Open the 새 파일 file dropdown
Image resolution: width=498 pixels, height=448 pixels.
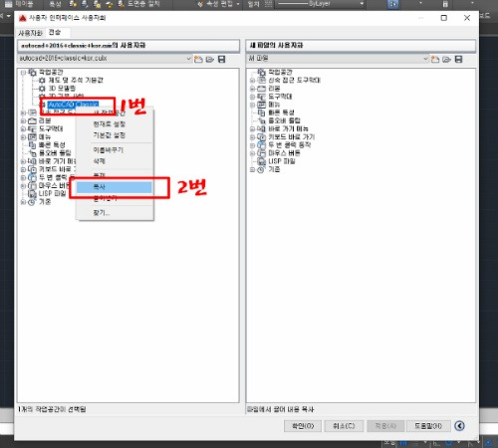point(425,59)
